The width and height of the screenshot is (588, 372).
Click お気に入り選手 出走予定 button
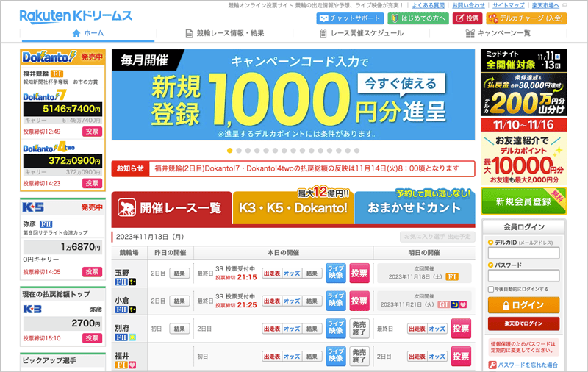tap(437, 237)
